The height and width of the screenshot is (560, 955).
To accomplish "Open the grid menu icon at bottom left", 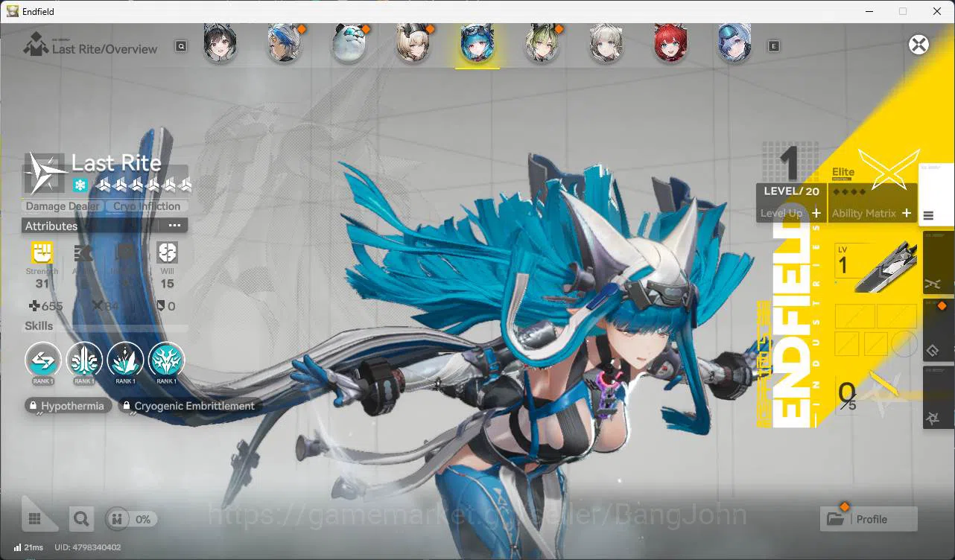I will (x=34, y=518).
